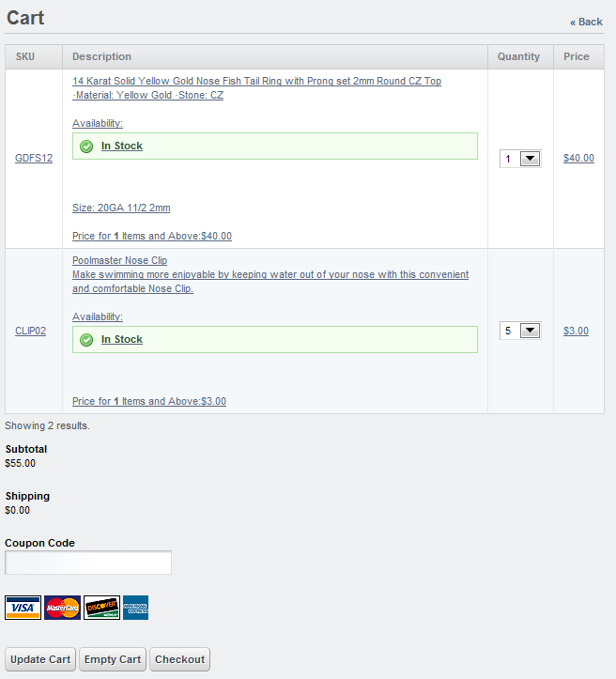Viewport: 616px width, 679px height.
Task: Open the Poolmaster Nose Clip title link
Action: pyautogui.click(x=119, y=260)
